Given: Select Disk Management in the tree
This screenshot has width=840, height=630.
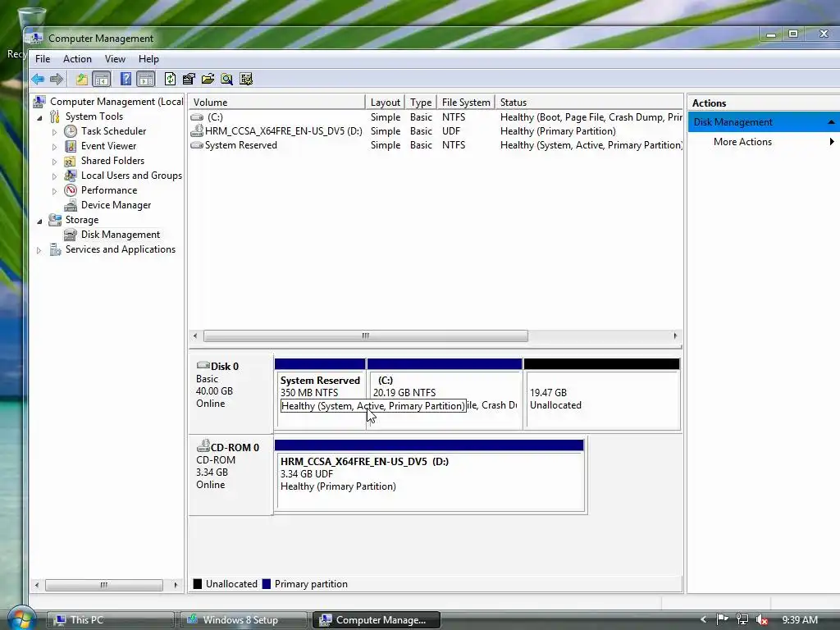Looking at the screenshot, I should (x=121, y=235).
